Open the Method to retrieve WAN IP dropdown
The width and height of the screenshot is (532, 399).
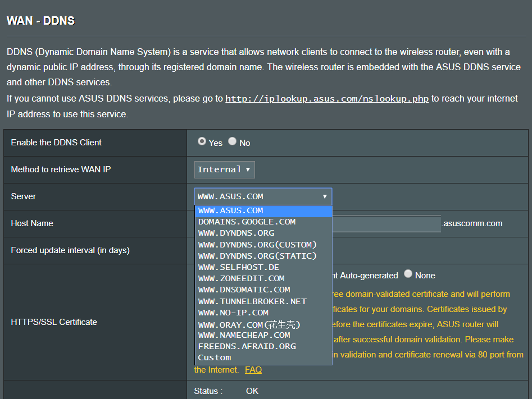coord(224,169)
